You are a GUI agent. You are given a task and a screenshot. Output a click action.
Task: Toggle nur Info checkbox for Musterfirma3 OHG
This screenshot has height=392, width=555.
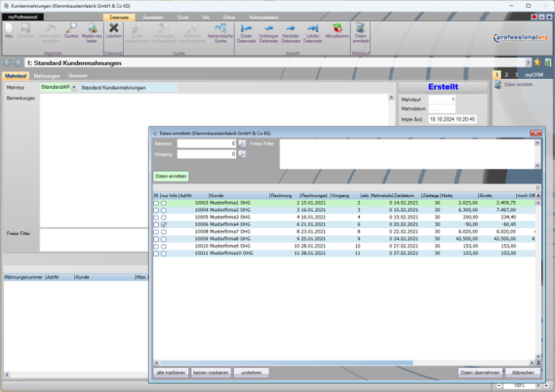pyautogui.click(x=163, y=218)
